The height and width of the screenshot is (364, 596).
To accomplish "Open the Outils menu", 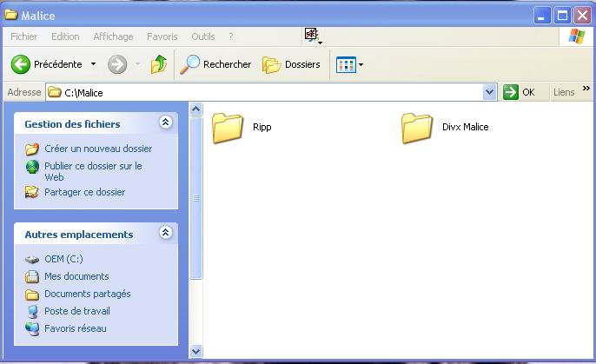I will pyautogui.click(x=203, y=36).
